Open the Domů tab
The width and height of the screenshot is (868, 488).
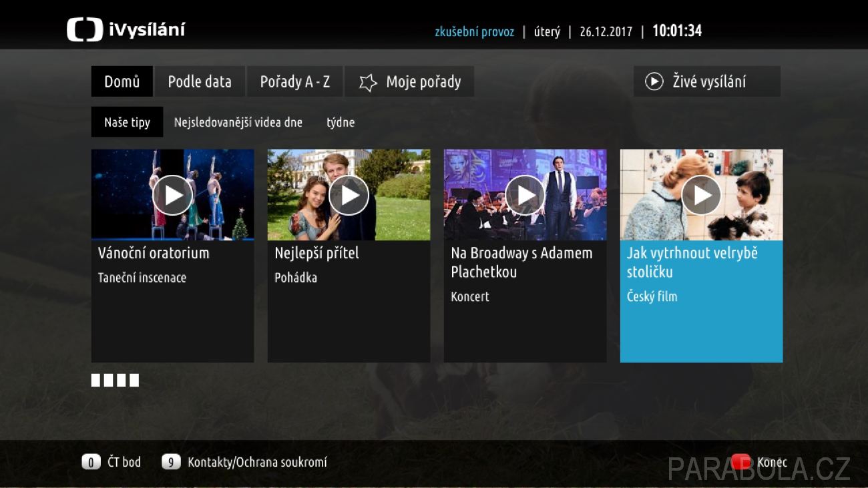[122, 81]
